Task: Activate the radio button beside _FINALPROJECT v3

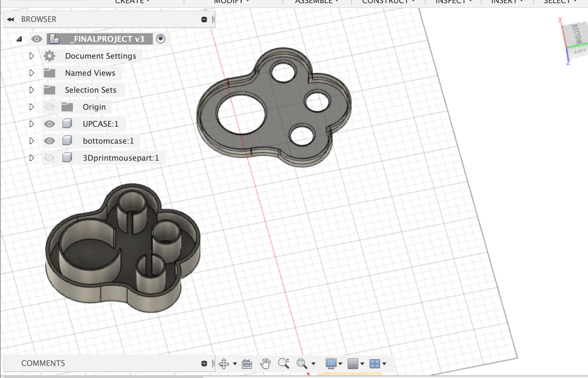Action: pos(161,39)
